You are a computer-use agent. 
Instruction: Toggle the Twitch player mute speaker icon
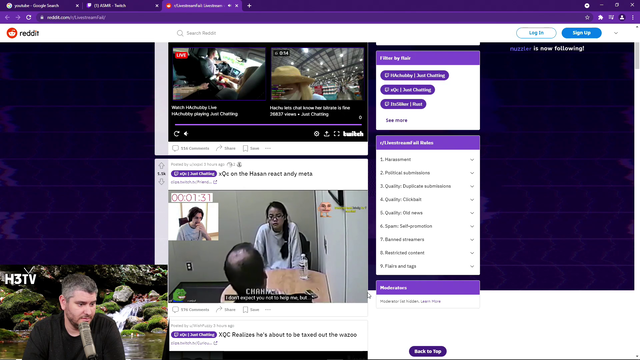click(x=186, y=133)
